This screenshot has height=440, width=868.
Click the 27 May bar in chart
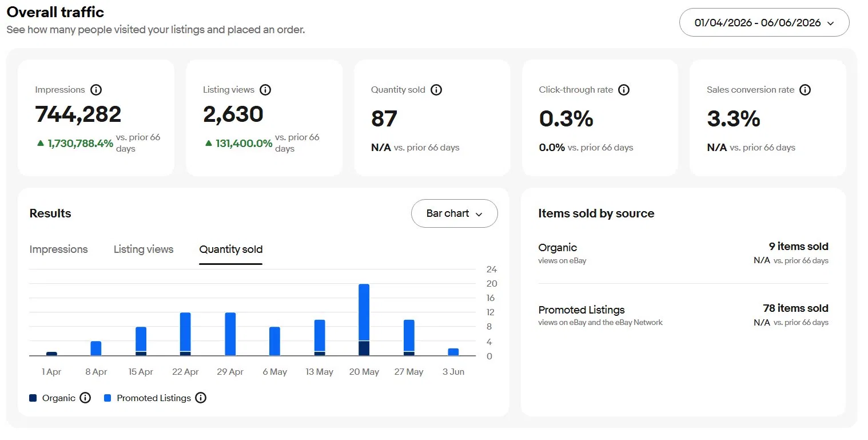coord(409,338)
